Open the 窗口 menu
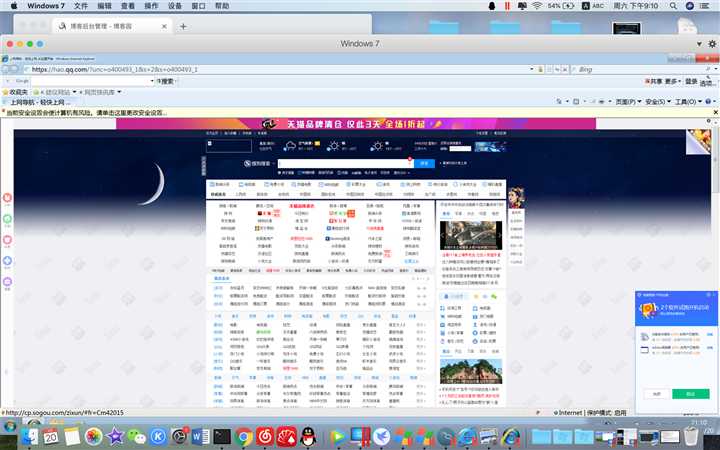 tap(198, 6)
